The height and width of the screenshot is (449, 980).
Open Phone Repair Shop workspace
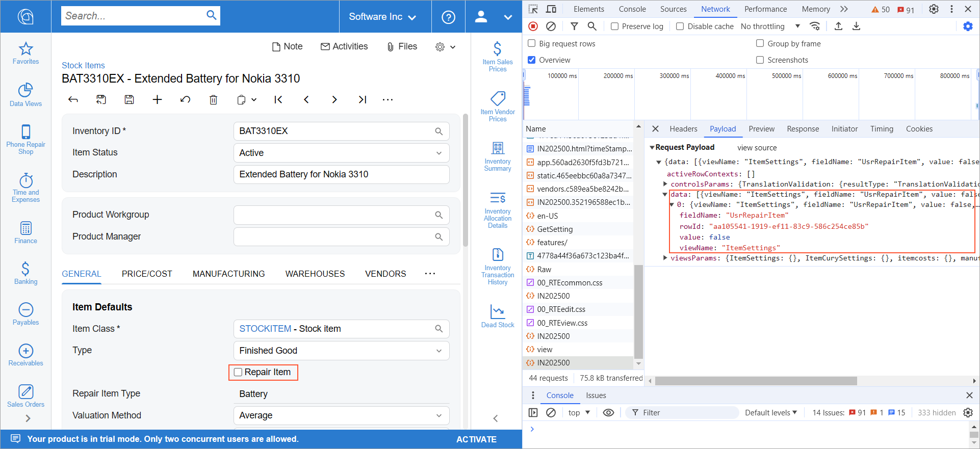[25, 139]
